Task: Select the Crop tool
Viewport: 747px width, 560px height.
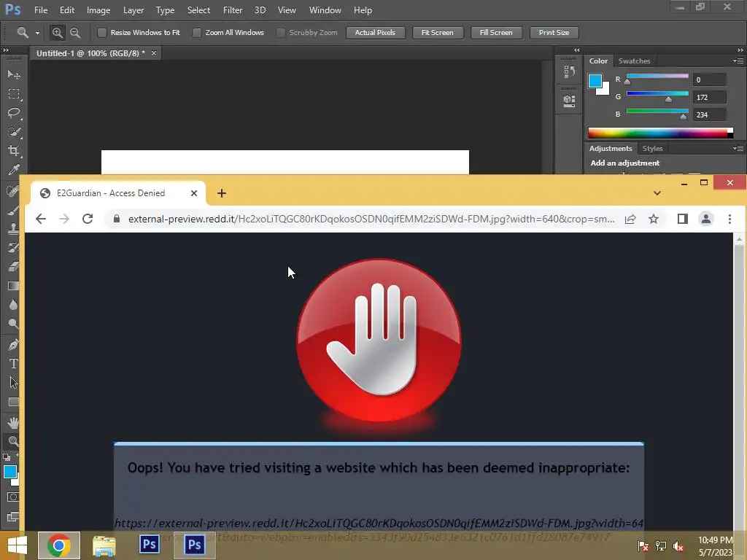Action: click(13, 151)
